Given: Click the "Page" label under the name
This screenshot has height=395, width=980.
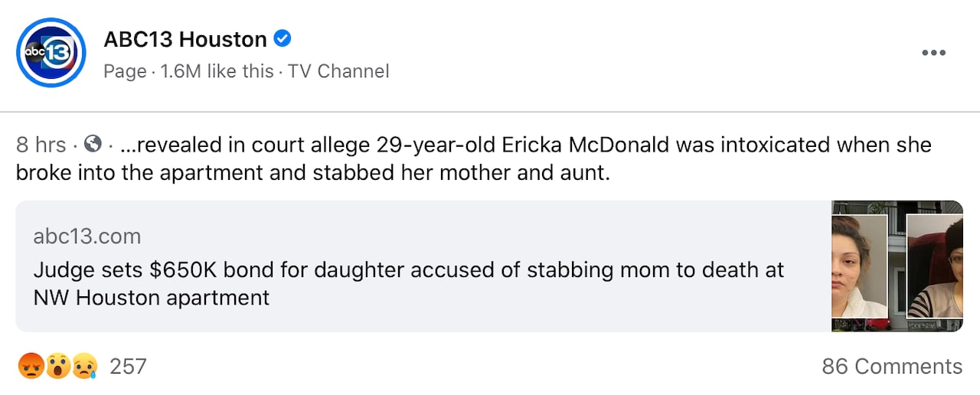Looking at the screenshot, I should coord(125,71).
